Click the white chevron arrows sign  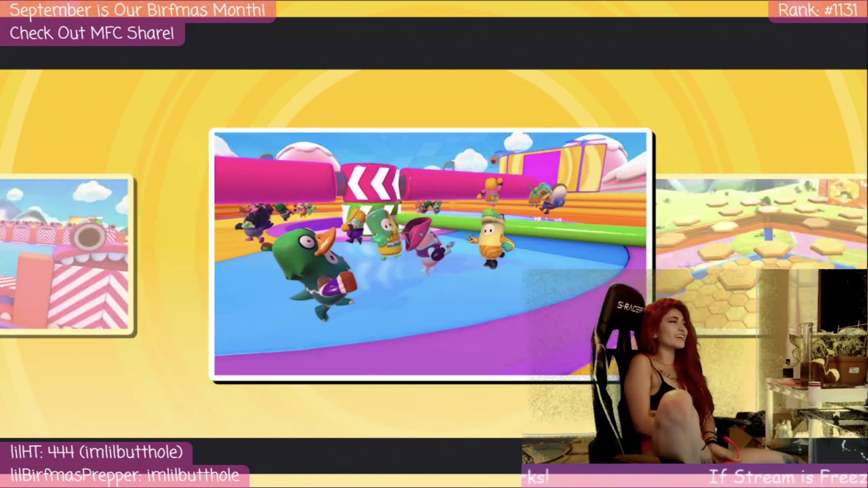click(371, 183)
